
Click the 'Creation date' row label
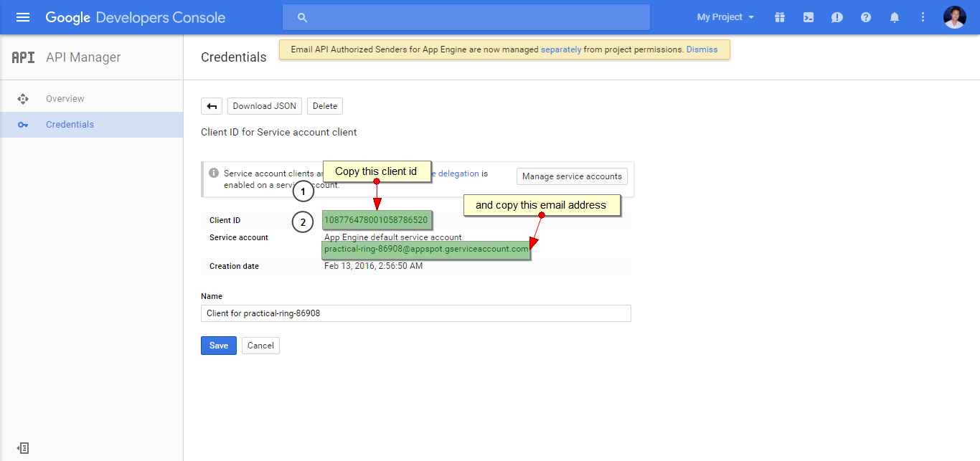234,266
